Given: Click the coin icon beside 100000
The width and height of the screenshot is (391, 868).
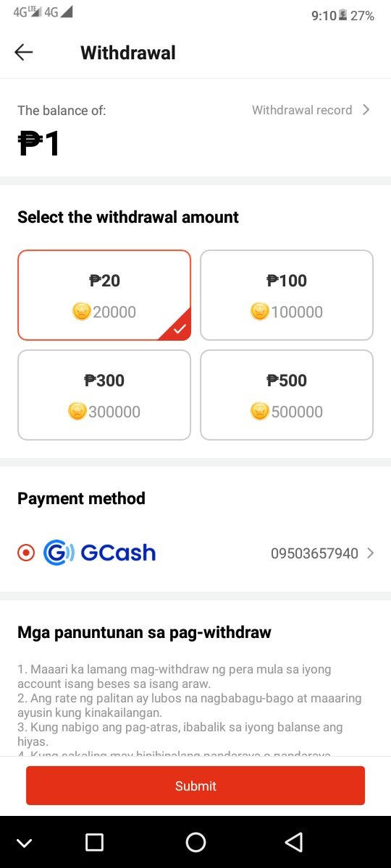Looking at the screenshot, I should click(x=260, y=312).
